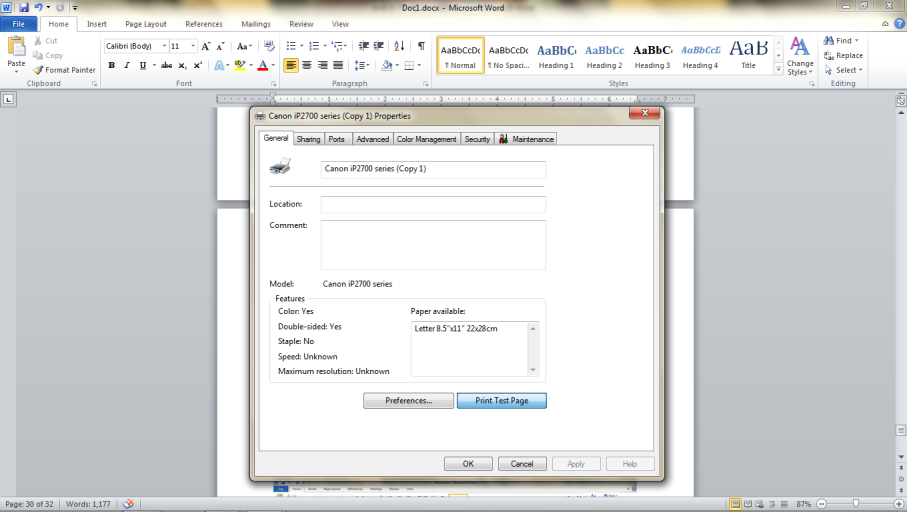Click the Multilevel List icon
This screenshot has height=512, width=907.
[x=337, y=46]
